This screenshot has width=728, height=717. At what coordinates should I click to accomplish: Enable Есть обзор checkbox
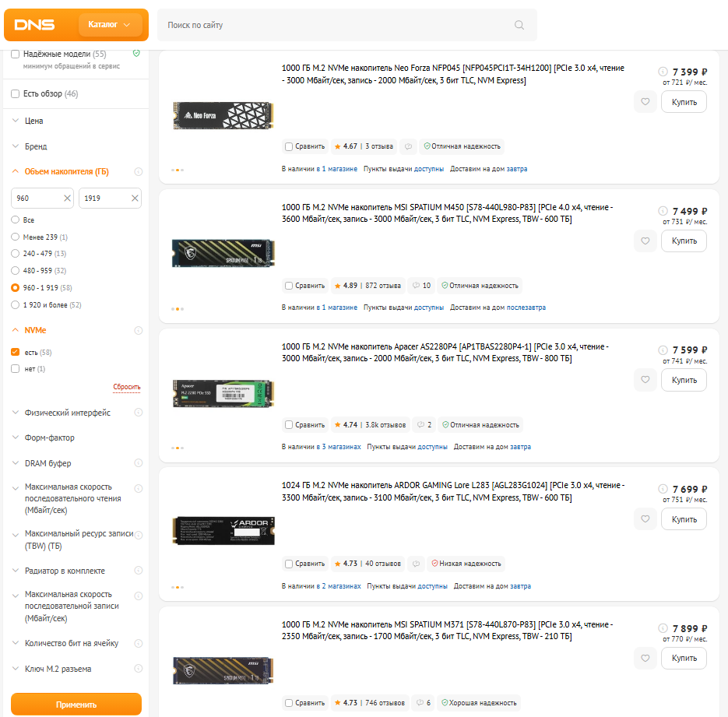(x=16, y=93)
